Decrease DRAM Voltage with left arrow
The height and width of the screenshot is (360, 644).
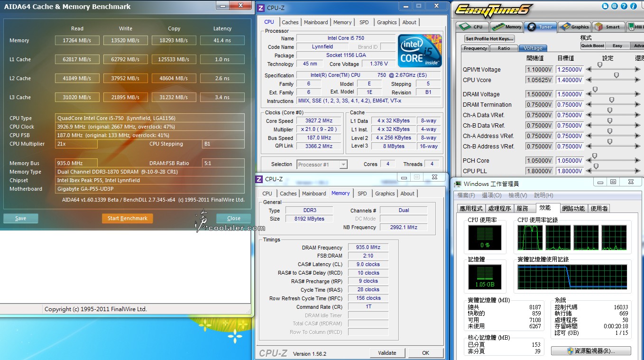[x=589, y=94]
